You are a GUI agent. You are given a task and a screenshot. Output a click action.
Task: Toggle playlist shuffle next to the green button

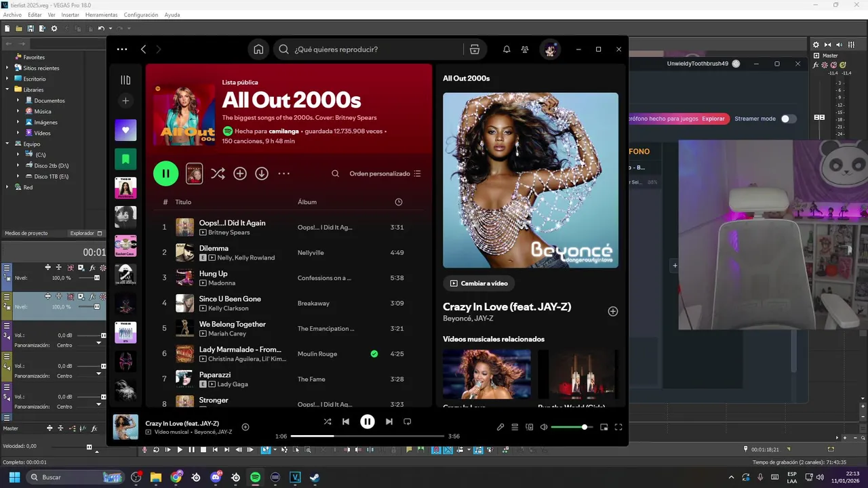(x=218, y=174)
